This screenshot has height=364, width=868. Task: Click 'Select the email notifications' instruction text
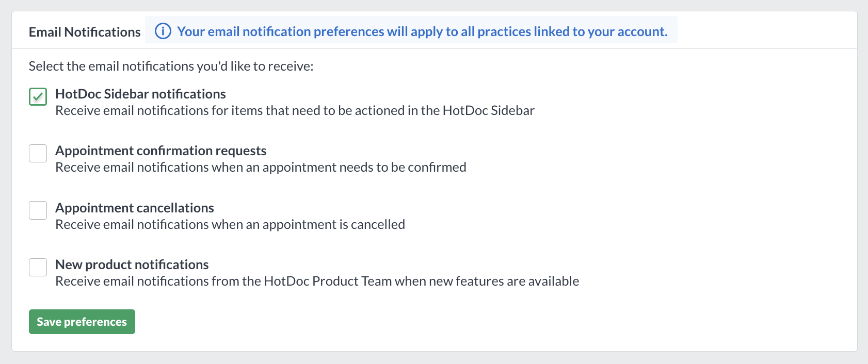171,66
